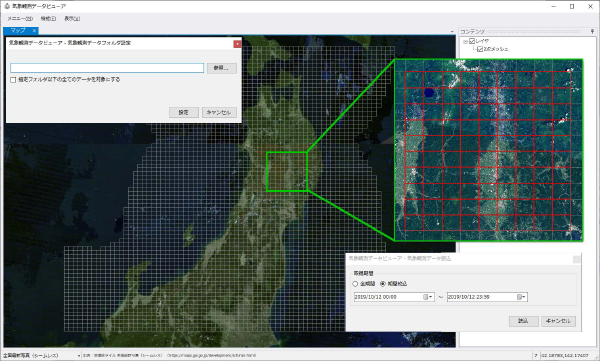600x361 pixels.
Task: Click the 参照... browse button
Action: pyautogui.click(x=222, y=68)
